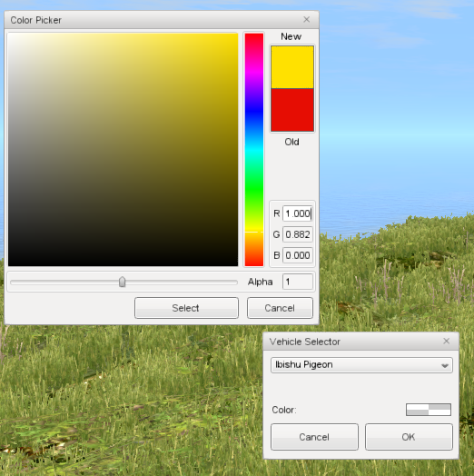Click the "Alpha" label text

[260, 282]
